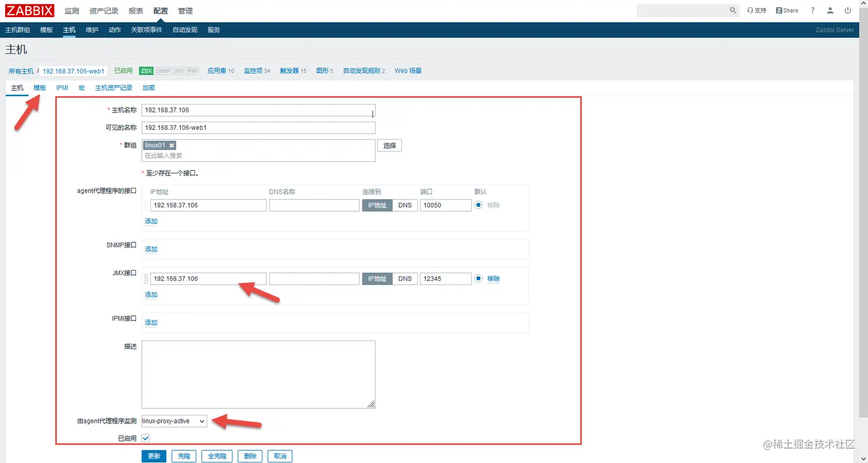Select agent interface default radio button
This screenshot has height=463, width=868.
pos(478,205)
